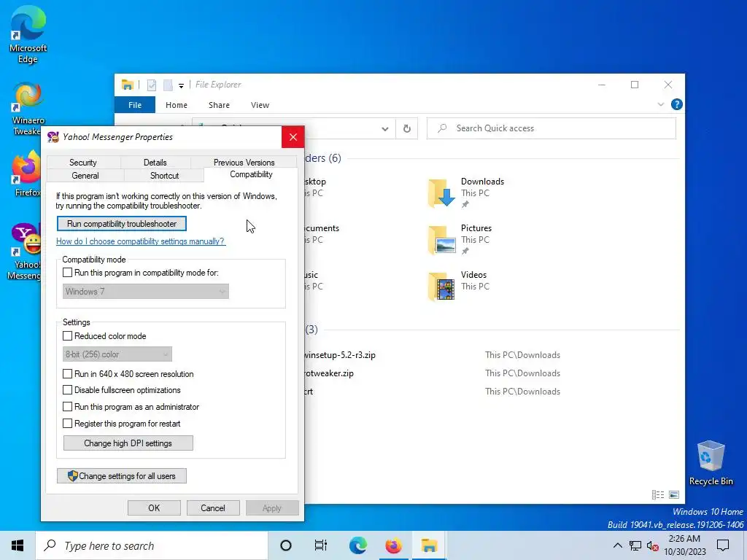Click Cancel in Properties dialog
The image size is (747, 560).
tap(213, 508)
